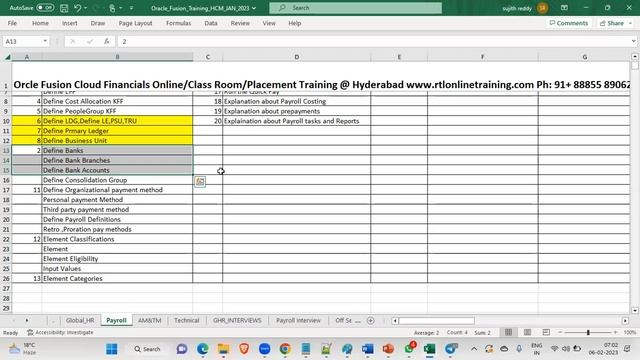The width and height of the screenshot is (640, 360).
Task: Switch to the Home ribbon tab
Action: tap(40, 23)
